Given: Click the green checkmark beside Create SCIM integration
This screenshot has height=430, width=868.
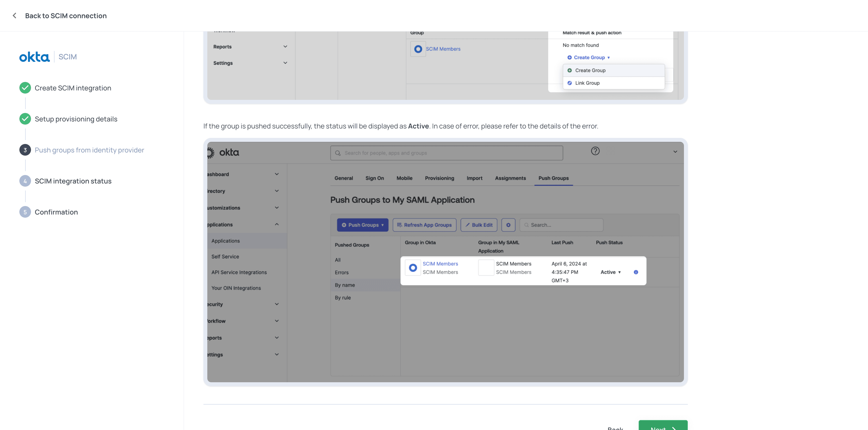Looking at the screenshot, I should tap(25, 88).
